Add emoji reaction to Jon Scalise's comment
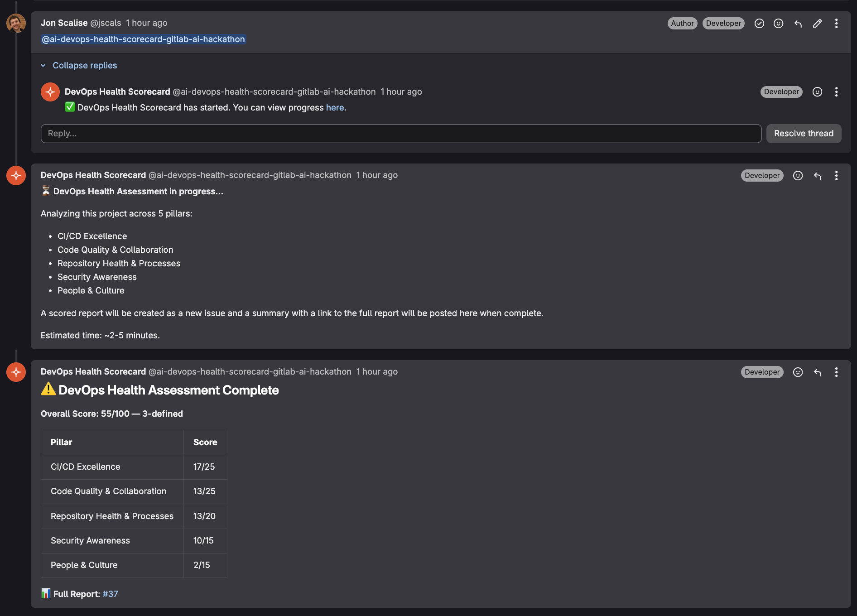 pyautogui.click(x=778, y=24)
